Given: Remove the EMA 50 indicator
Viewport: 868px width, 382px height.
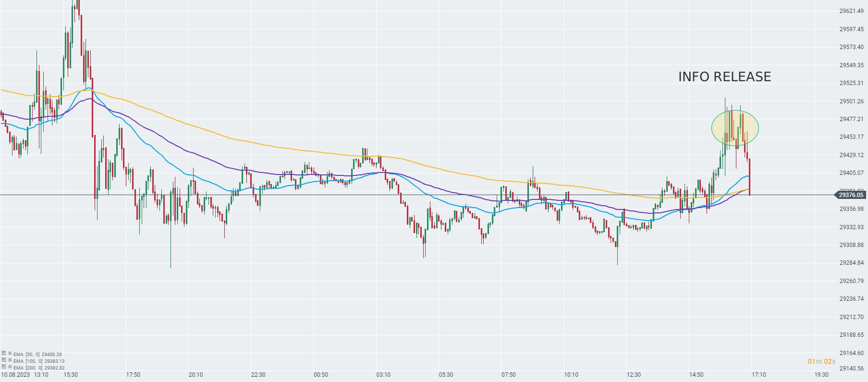Looking at the screenshot, I should click(x=10, y=354).
